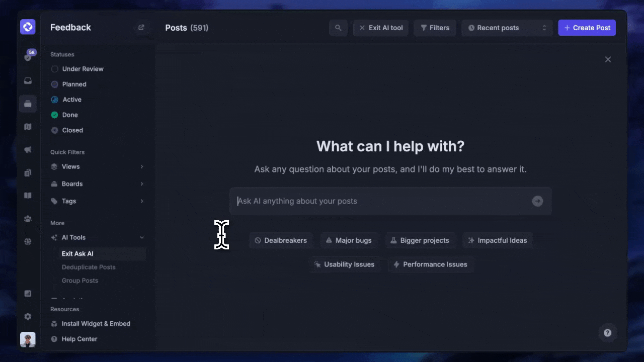This screenshot has width=644, height=362.
Task: Select the Globe portal icon in sidebar
Action: coord(28,241)
